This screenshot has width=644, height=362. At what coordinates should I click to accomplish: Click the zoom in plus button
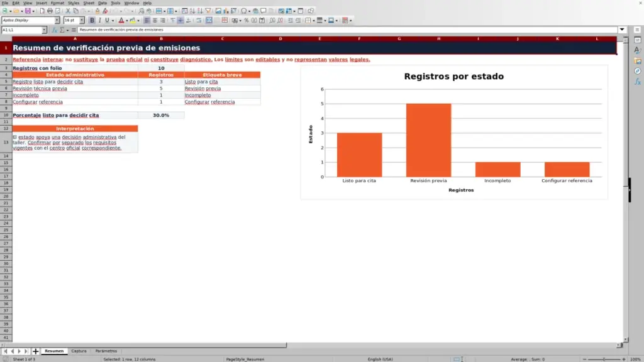[x=624, y=359]
